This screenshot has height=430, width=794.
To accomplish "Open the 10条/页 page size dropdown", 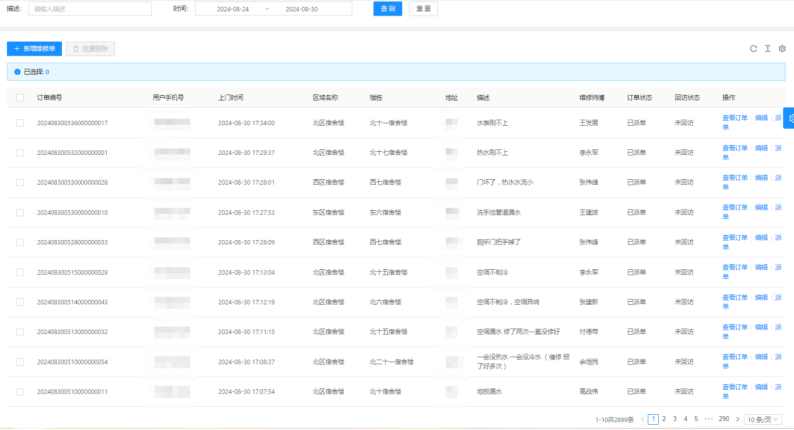I will point(765,419).
